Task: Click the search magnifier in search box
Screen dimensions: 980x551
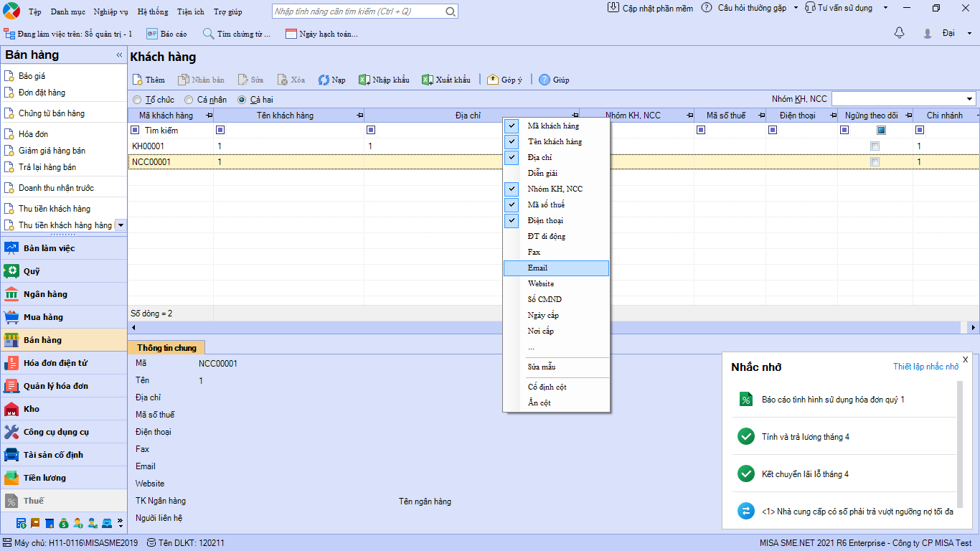Action: pyautogui.click(x=450, y=11)
